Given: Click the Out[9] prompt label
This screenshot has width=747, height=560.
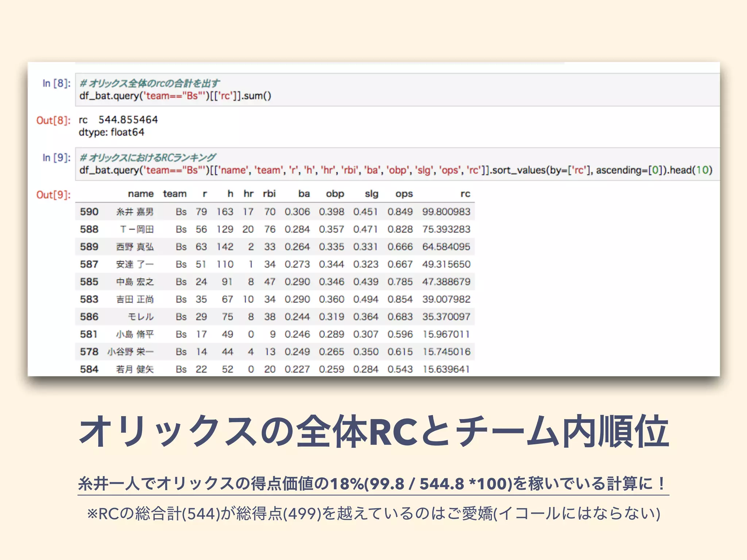Looking at the screenshot, I should click(x=53, y=195).
